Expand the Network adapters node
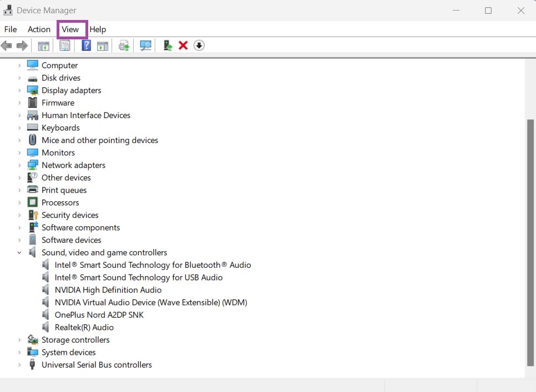536x392 pixels. [x=19, y=165]
